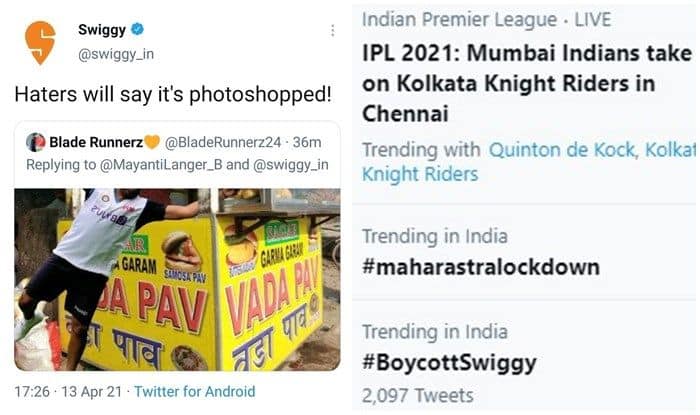Click the Swiggy account name

102,30
